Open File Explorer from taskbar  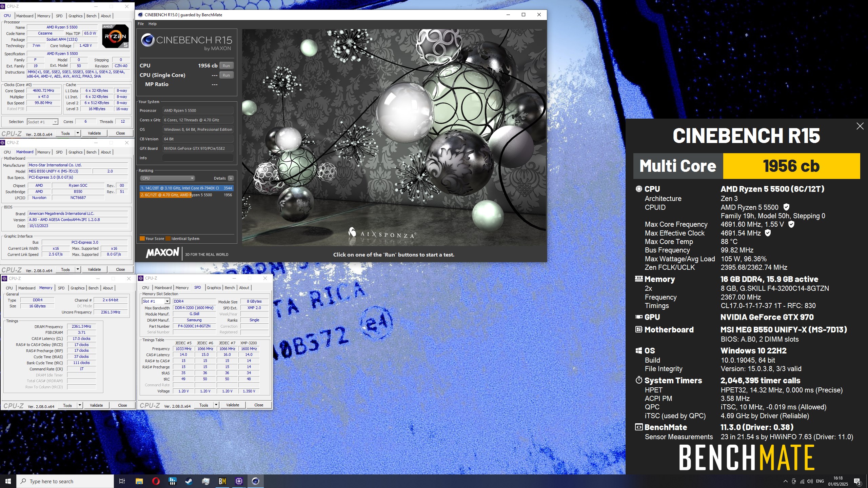click(139, 481)
